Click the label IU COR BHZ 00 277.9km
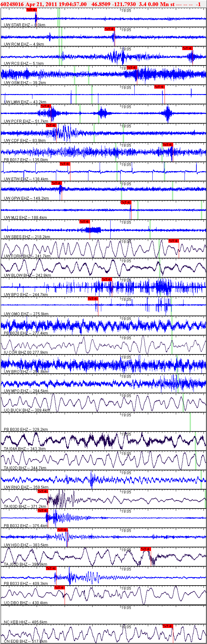207x644 pixels. 26,352
